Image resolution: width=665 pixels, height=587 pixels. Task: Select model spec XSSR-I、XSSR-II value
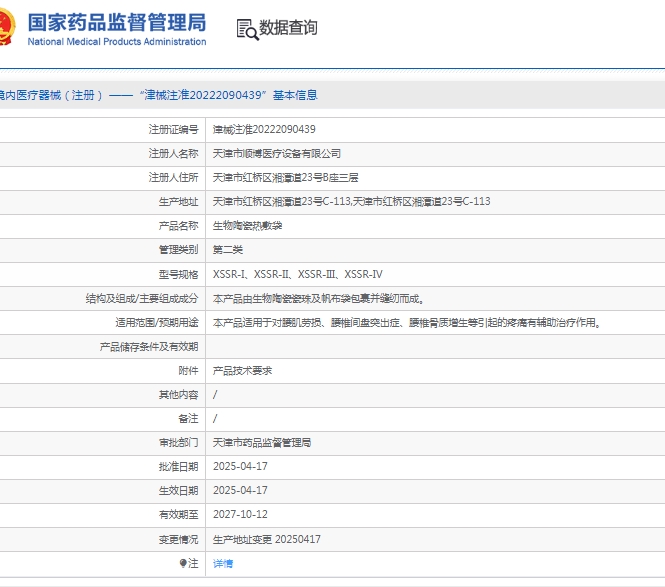tap(297, 274)
